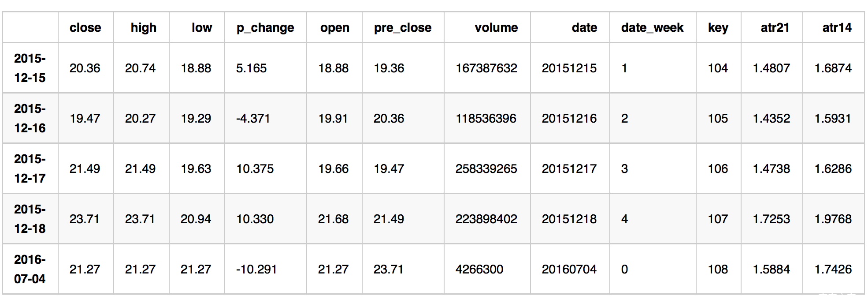Viewport: 868px width, 307px height.
Task: Click the atr21 value 1.4352
Action: (x=772, y=118)
